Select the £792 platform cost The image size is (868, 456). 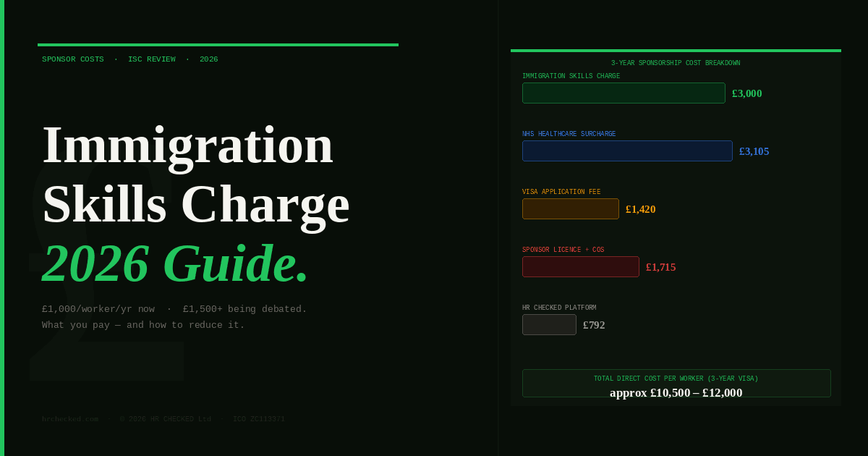tap(594, 324)
